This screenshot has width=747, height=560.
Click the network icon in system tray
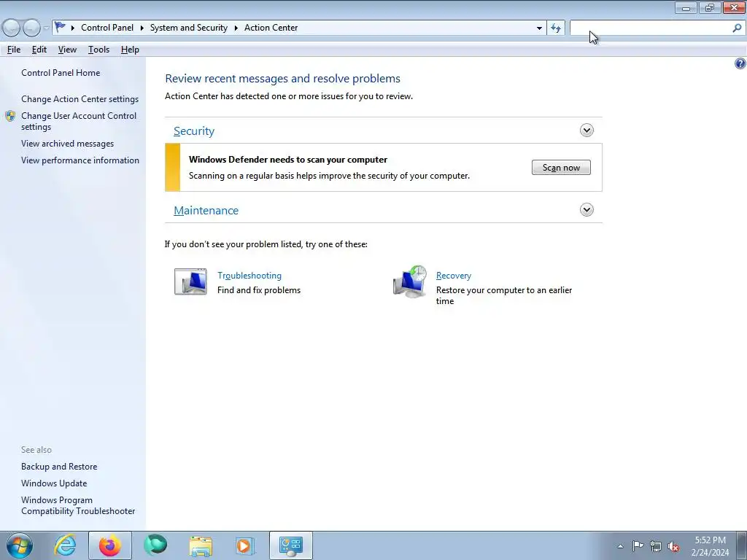[656, 546]
